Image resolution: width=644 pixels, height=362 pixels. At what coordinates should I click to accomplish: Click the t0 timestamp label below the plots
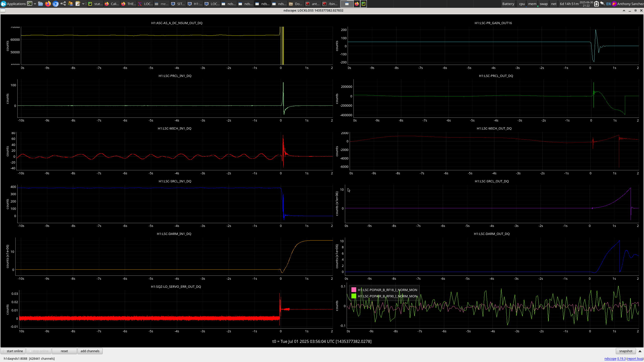click(x=322, y=341)
